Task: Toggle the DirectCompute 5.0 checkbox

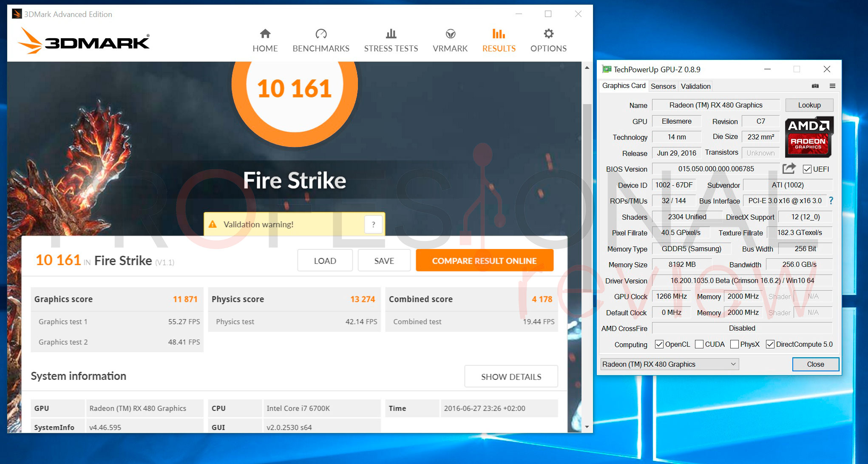Action: (x=770, y=344)
